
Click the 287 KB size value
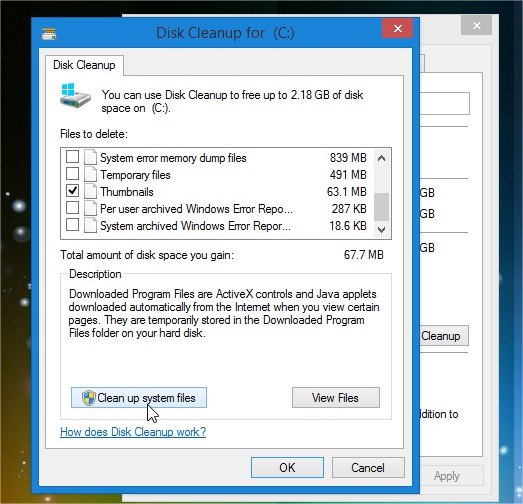349,209
